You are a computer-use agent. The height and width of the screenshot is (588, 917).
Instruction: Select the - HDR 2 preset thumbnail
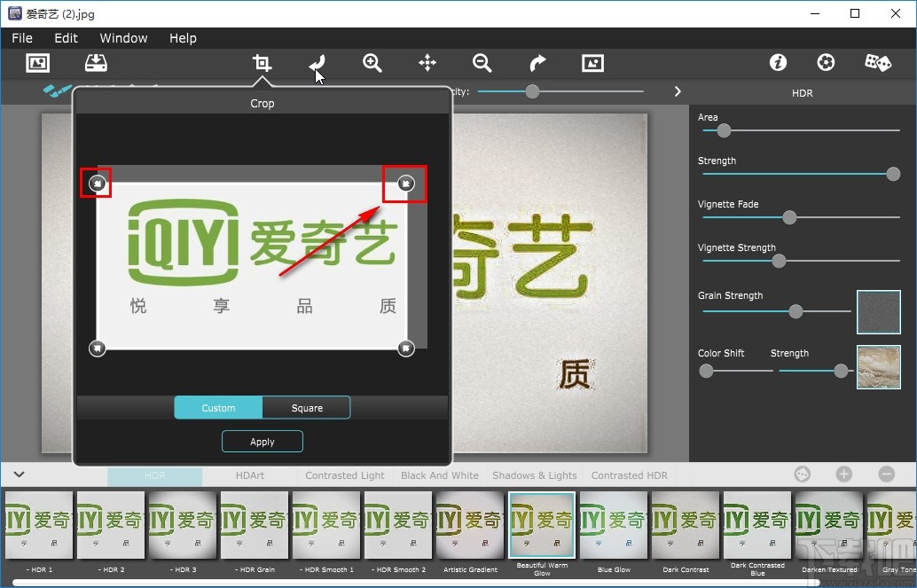click(111, 525)
